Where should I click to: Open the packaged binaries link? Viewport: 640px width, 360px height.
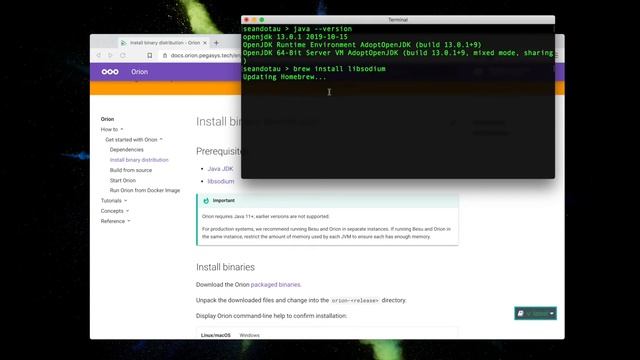[x=276, y=284]
